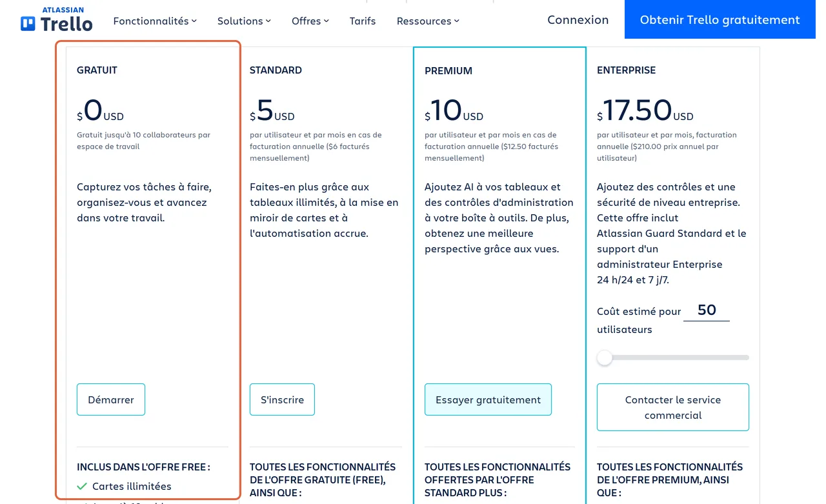Click 'INCLUS DANS L'OFFRE FREE' heading
The image size is (826, 504).
143,467
